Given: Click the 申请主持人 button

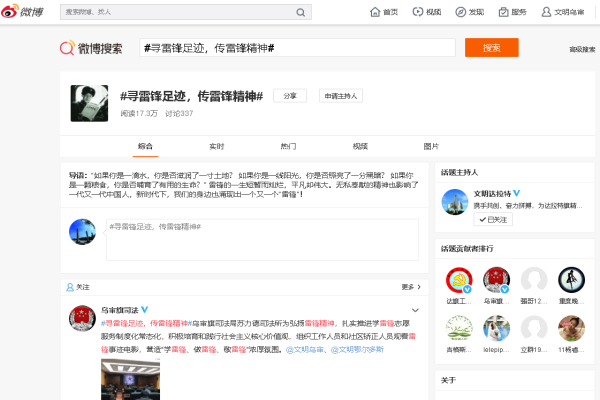Looking at the screenshot, I should (341, 96).
